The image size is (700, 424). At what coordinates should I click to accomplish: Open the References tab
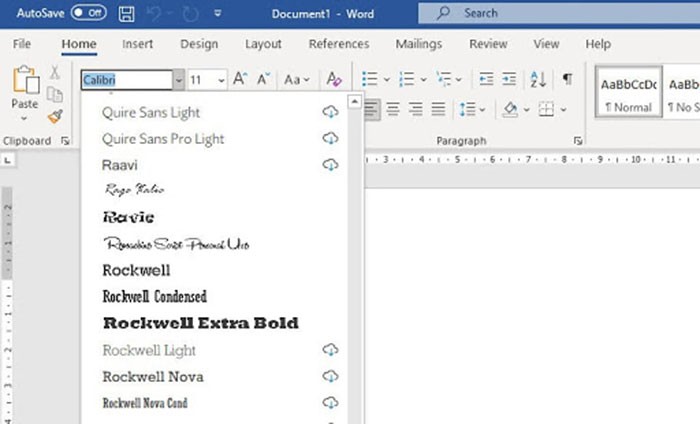click(x=339, y=44)
